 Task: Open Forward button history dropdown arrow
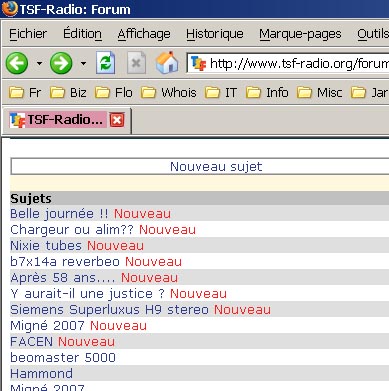click(x=83, y=63)
